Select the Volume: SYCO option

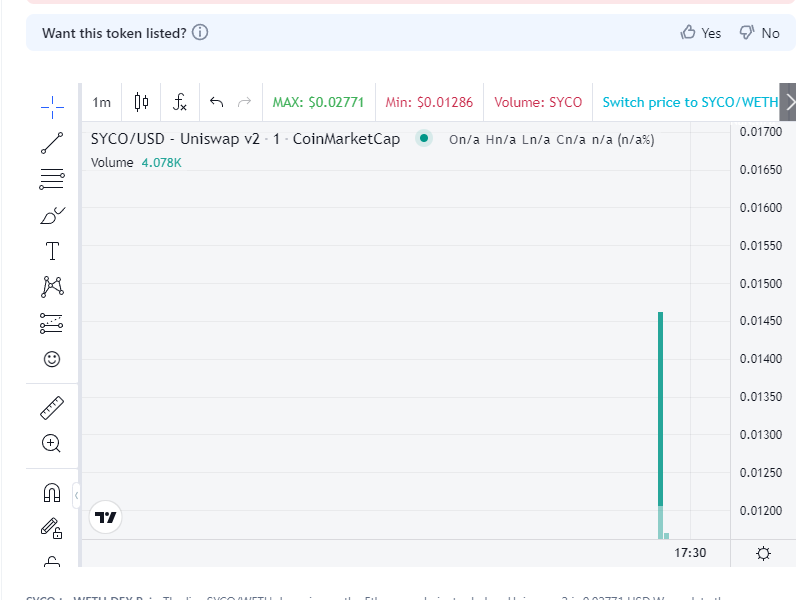[x=537, y=102]
